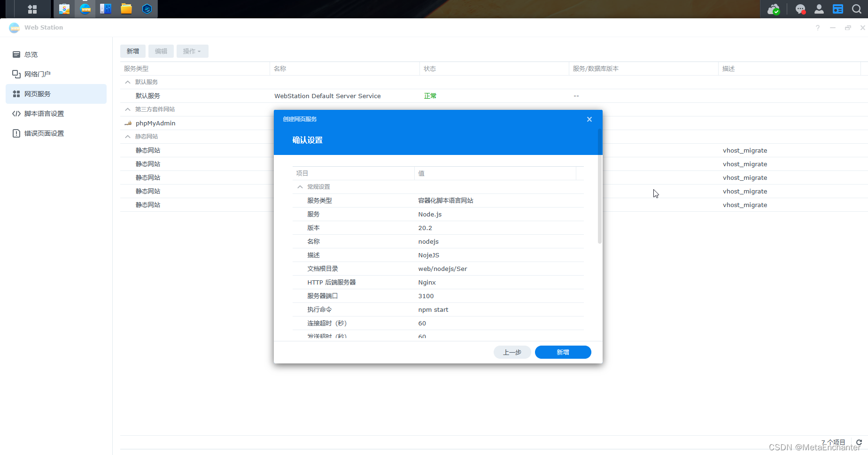Click the web/nodejs/Ser root directory value
Image resolution: width=868 pixels, height=455 pixels.
click(442, 269)
